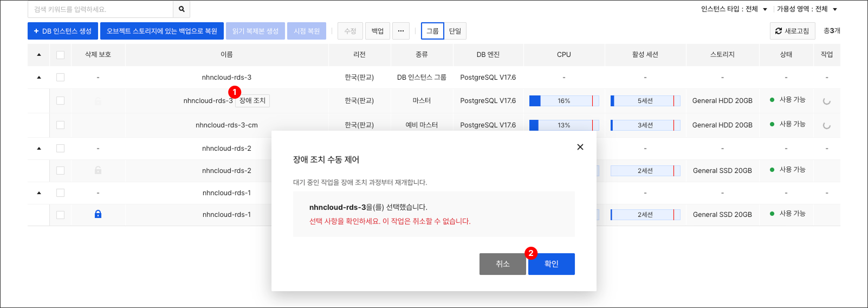Viewport: 868px width, 308px height.
Task: Click the 시점 복원 button
Action: pyautogui.click(x=307, y=31)
